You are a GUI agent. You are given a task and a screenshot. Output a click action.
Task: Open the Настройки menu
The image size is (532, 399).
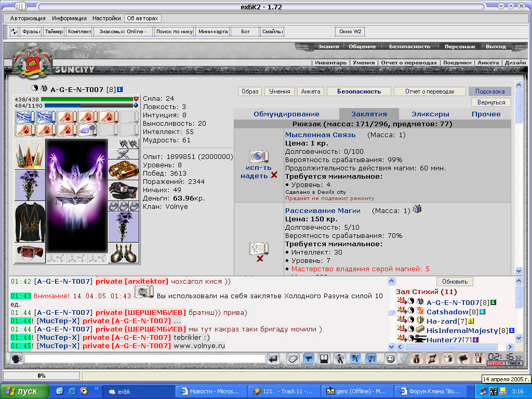point(107,18)
